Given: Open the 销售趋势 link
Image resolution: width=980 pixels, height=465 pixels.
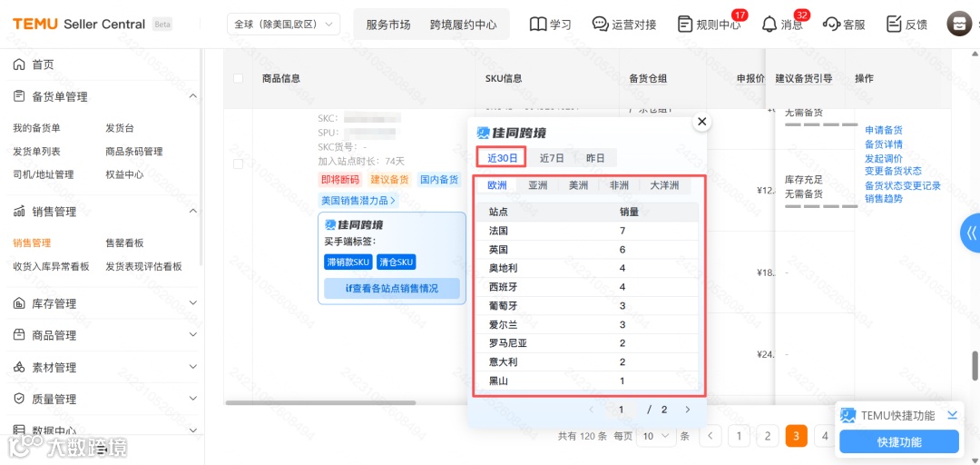Looking at the screenshot, I should coord(883,198).
